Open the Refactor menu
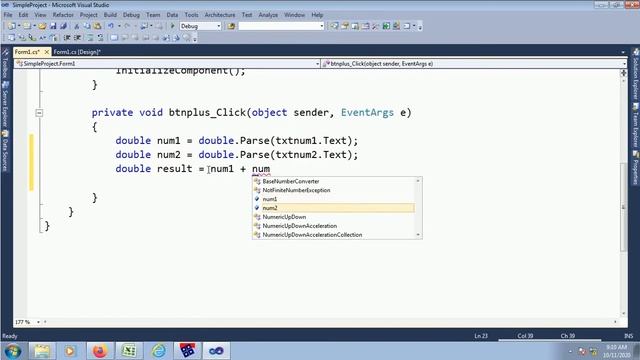 point(63,15)
